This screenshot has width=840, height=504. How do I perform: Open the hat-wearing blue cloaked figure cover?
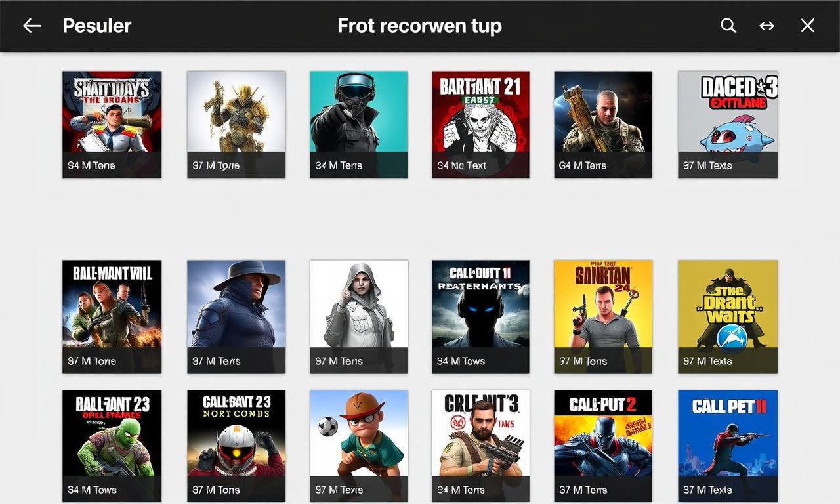[x=236, y=317]
